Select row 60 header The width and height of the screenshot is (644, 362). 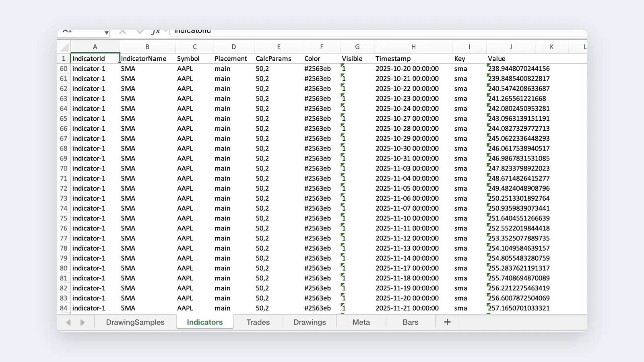(64, 69)
